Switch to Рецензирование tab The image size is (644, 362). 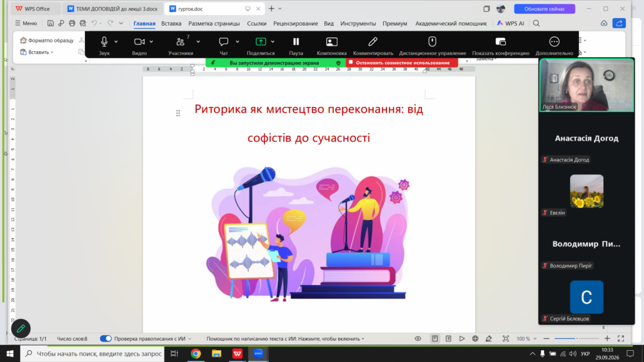[x=295, y=23]
